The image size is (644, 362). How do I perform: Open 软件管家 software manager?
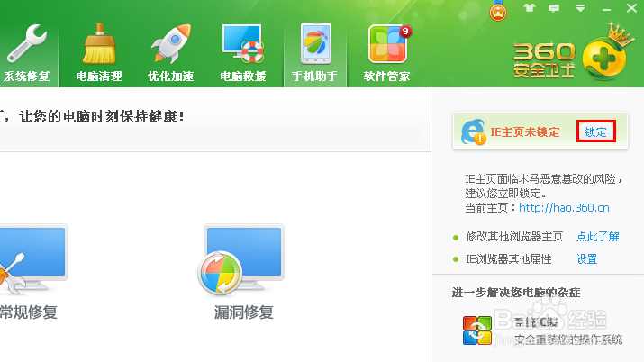[387, 52]
